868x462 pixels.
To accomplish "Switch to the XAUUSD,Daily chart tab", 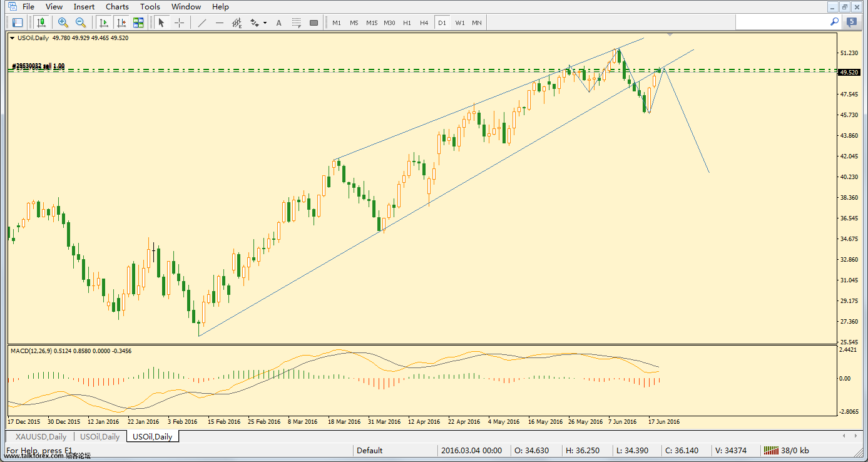I will tap(41, 437).
